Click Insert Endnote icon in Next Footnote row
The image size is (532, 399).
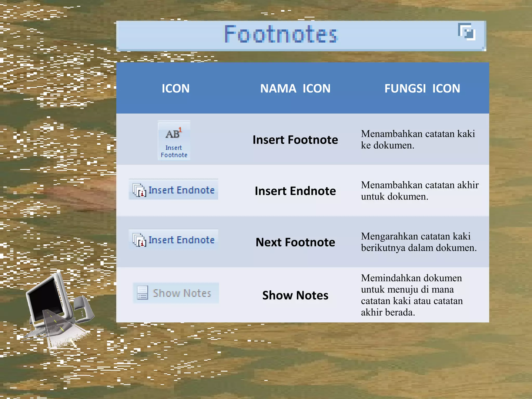tap(173, 240)
